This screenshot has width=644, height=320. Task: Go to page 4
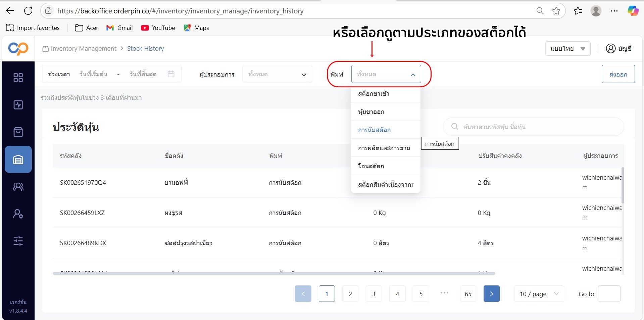(397, 294)
